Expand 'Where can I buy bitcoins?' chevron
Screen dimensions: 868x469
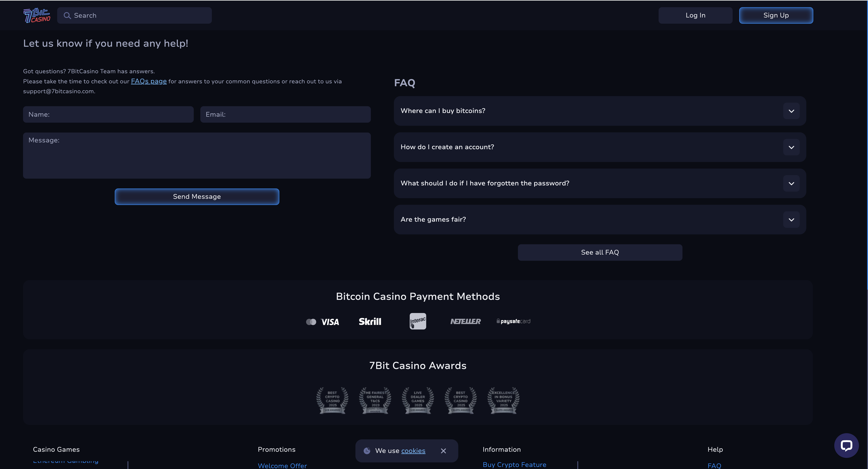click(x=791, y=111)
